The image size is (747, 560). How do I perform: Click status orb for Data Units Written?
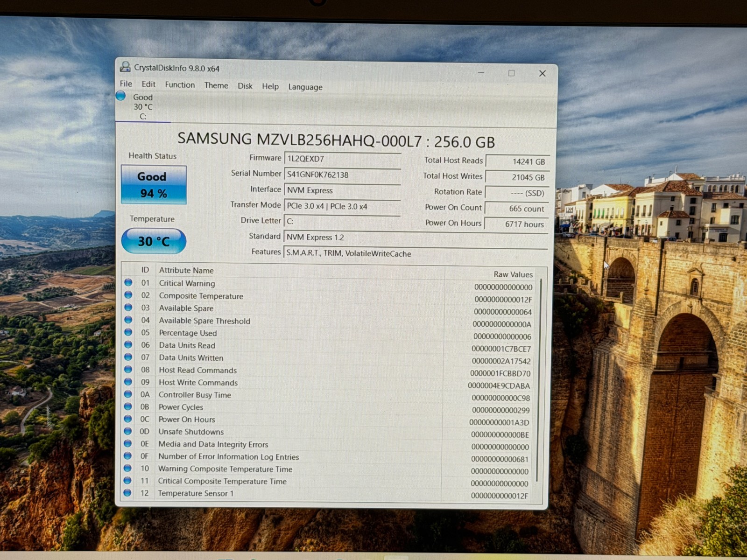pos(128,357)
